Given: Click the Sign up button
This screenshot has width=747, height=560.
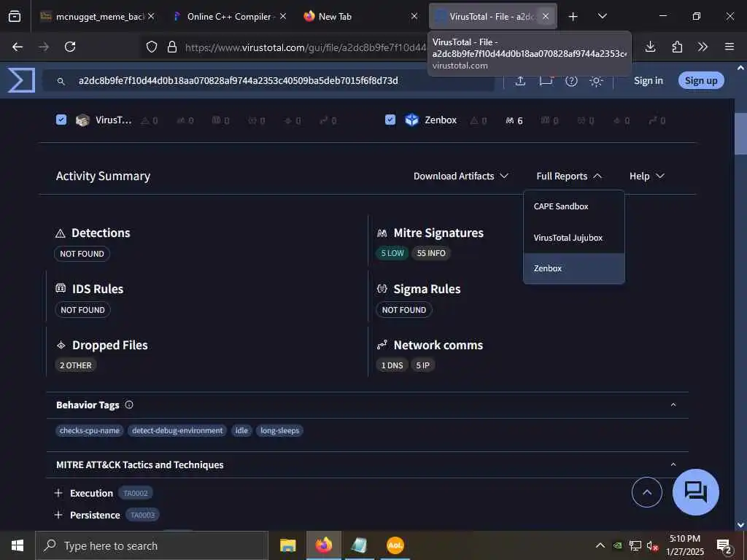Looking at the screenshot, I should pos(701,80).
